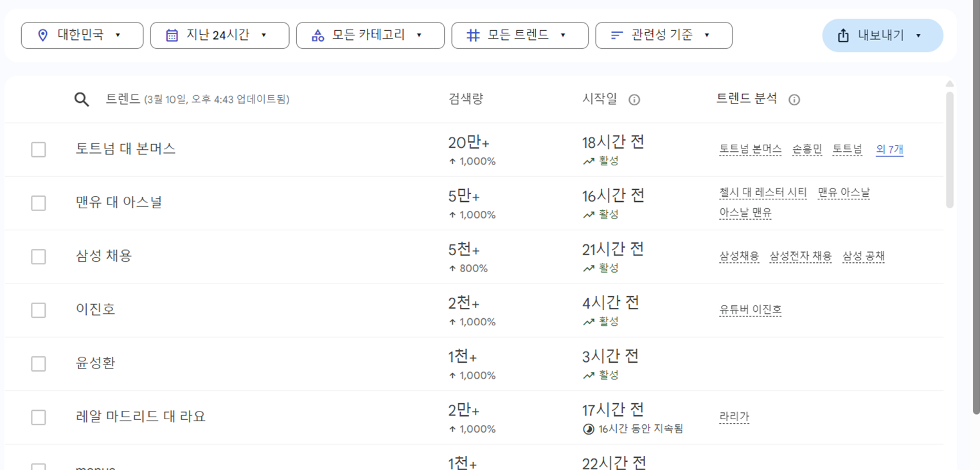Click the active trend arrow icon in 삼성 채용 row
Image resolution: width=980 pixels, height=470 pixels.
(588, 268)
